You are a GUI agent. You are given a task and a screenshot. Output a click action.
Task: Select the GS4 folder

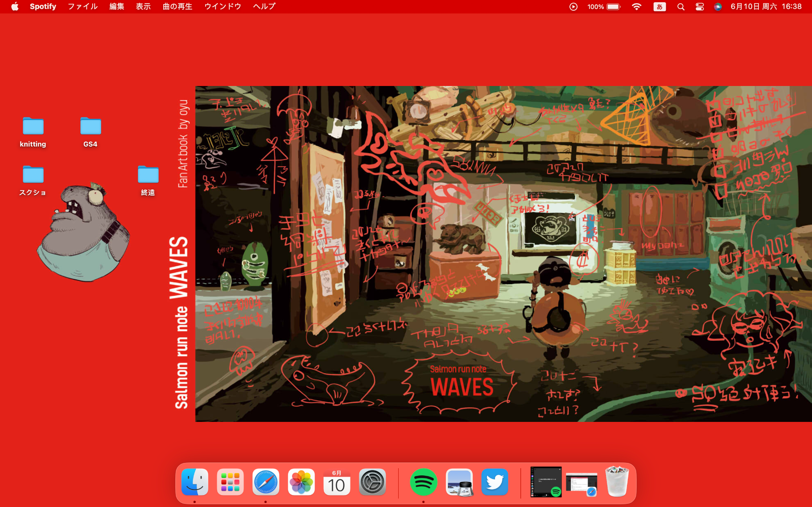tap(91, 132)
